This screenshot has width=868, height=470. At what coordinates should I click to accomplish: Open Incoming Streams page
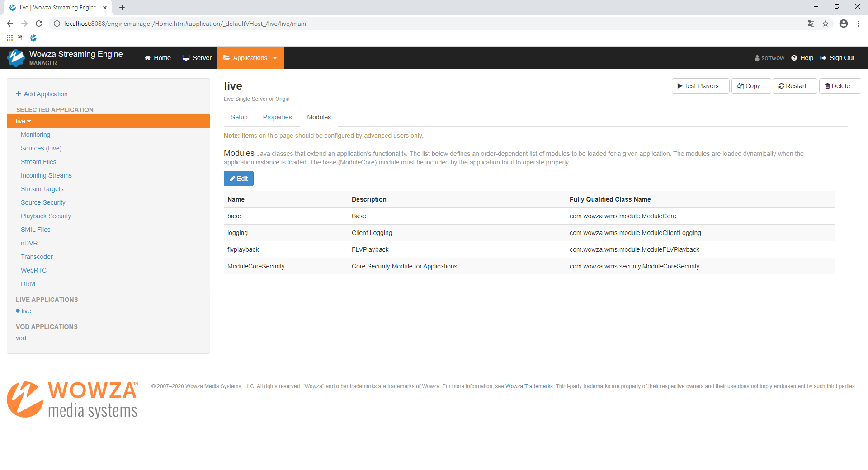(x=46, y=175)
